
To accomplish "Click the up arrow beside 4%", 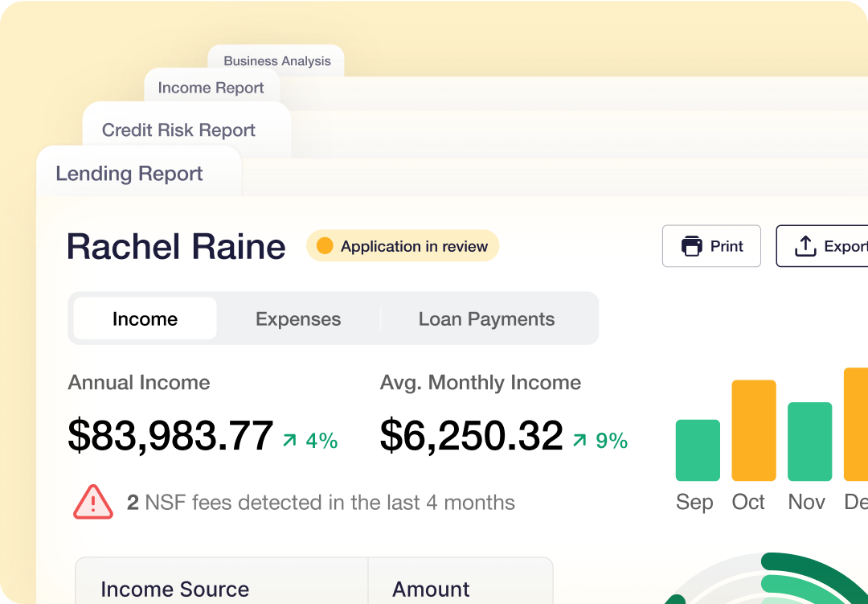I will click(x=289, y=441).
